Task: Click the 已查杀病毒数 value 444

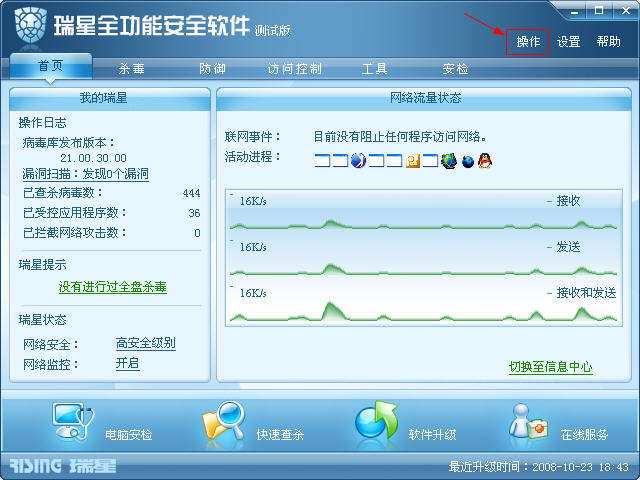Action: [x=191, y=193]
